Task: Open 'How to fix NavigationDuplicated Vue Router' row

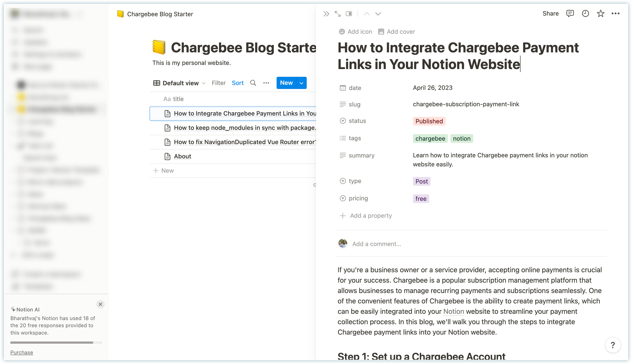Action: (x=233, y=142)
